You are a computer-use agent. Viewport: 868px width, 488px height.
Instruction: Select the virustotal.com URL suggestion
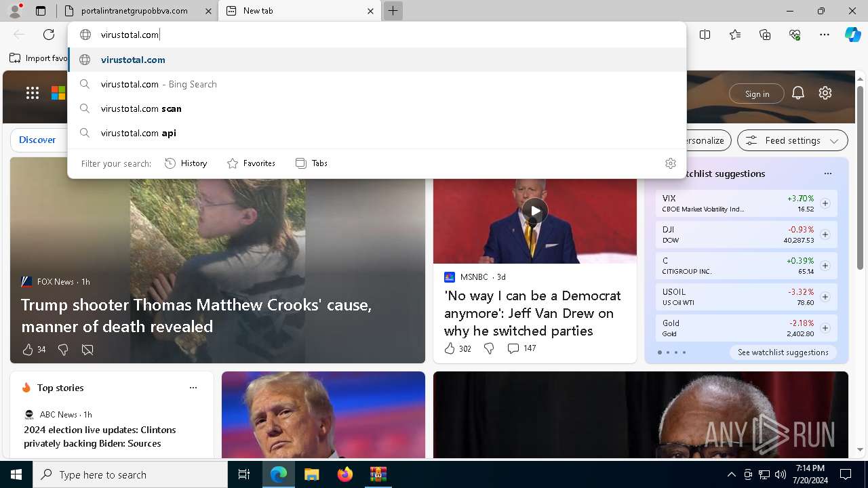pos(377,60)
